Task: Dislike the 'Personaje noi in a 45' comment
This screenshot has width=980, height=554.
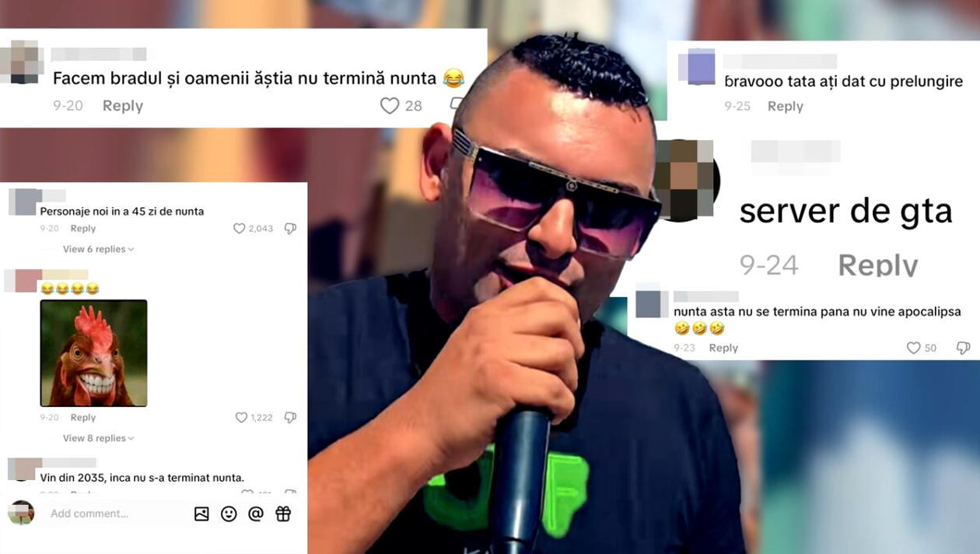Action: (x=290, y=229)
